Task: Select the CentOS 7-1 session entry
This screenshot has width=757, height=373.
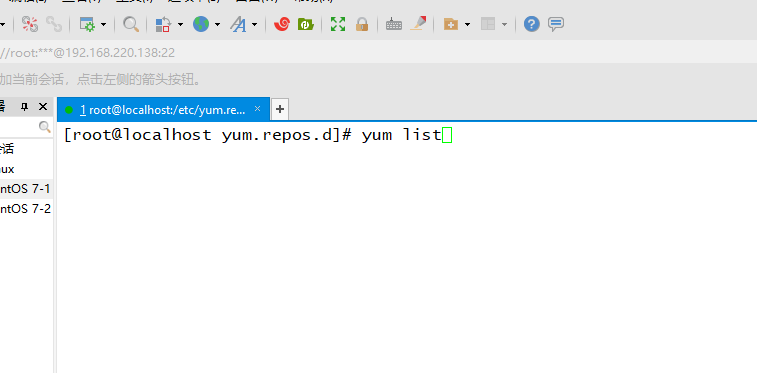Action: coord(25,189)
